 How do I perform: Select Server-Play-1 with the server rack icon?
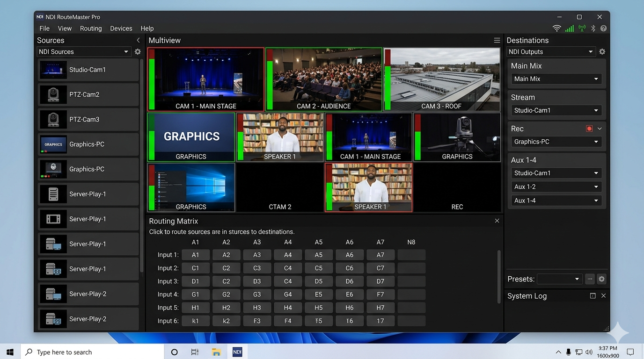tap(88, 194)
